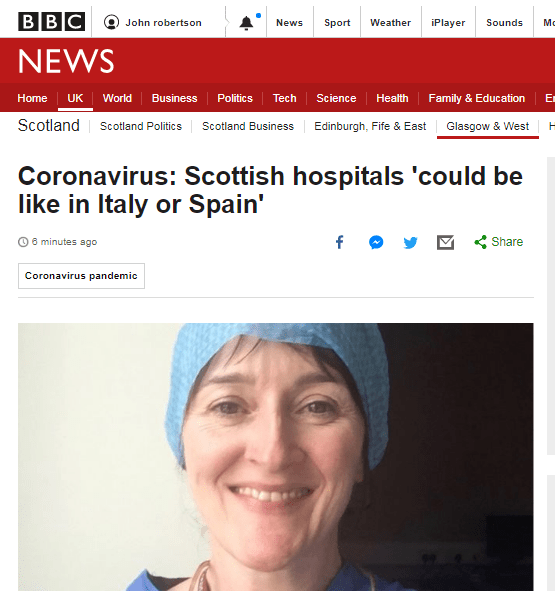
Task: Open the Sport section in top bar
Action: [337, 23]
